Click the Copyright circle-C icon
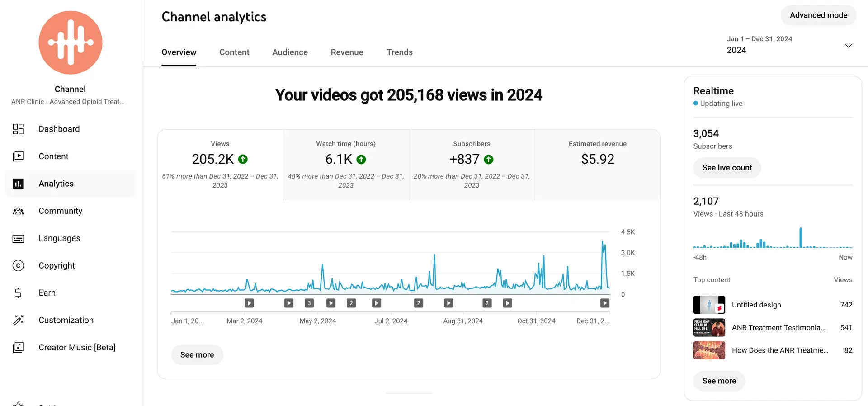868x406 pixels. pos(18,266)
